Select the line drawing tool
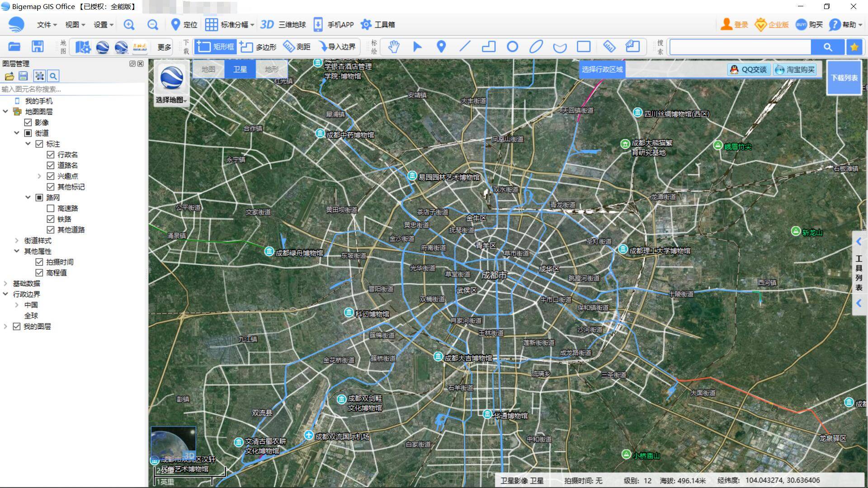The width and height of the screenshot is (868, 488). pyautogui.click(x=465, y=47)
